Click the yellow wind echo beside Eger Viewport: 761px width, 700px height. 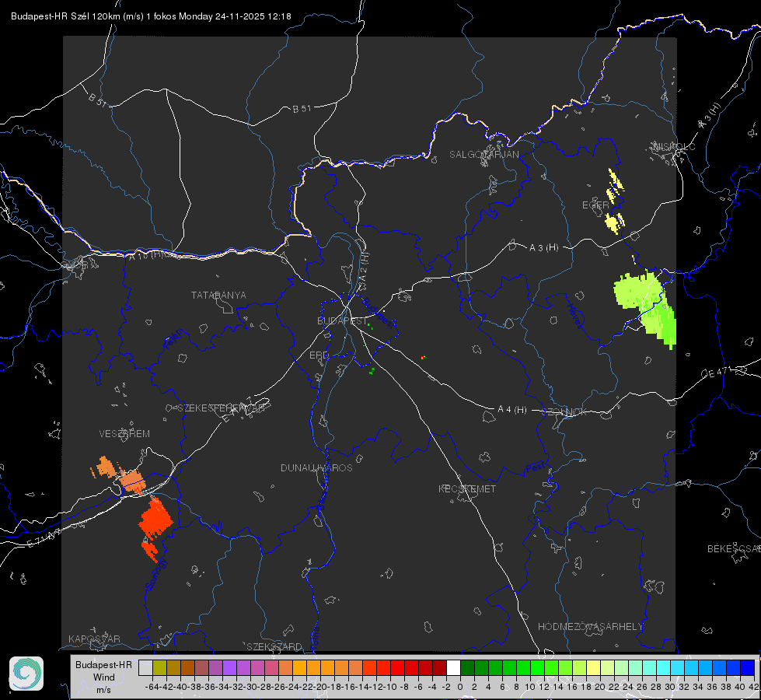pyautogui.click(x=613, y=222)
